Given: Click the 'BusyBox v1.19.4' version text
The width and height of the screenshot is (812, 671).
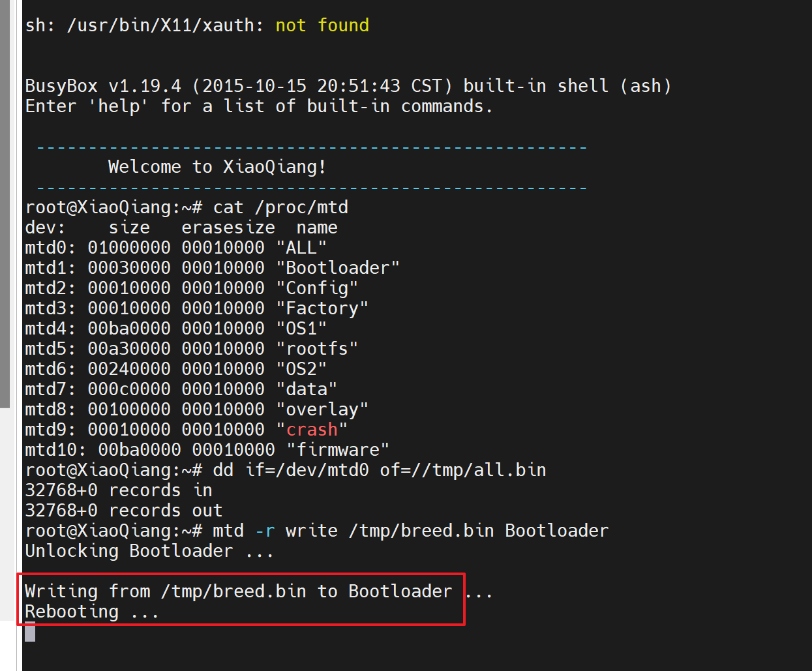Looking at the screenshot, I should [x=103, y=86].
